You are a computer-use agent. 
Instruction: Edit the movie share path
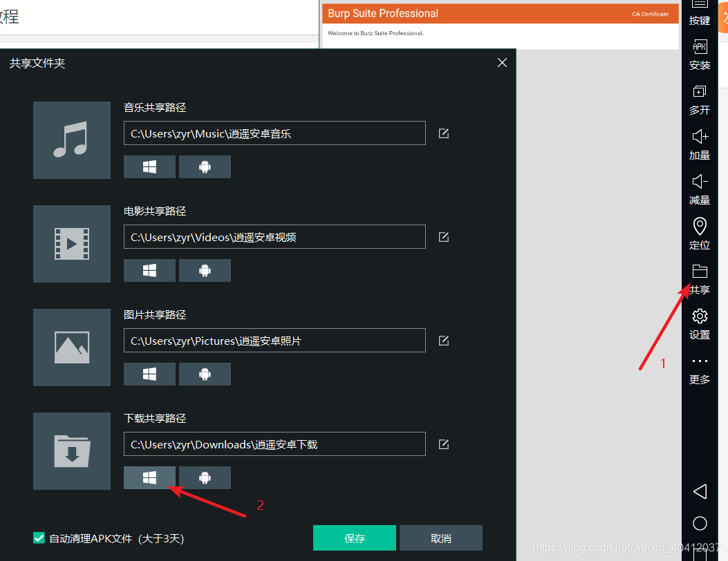click(444, 237)
